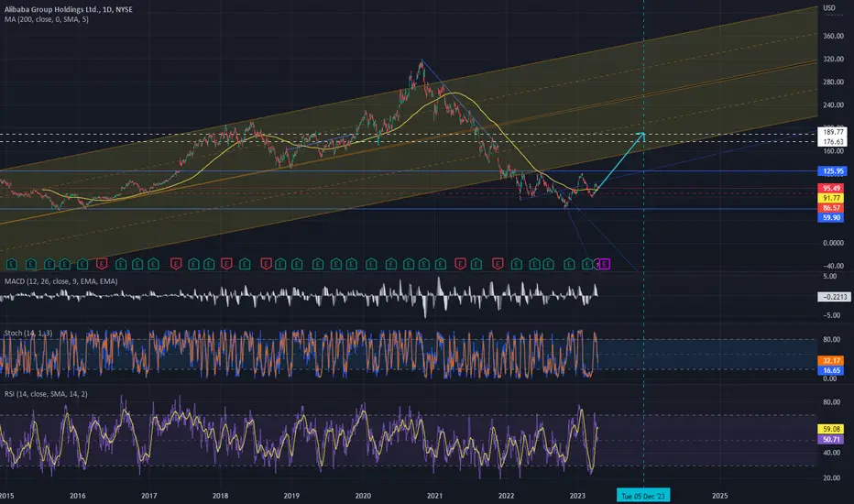Click the orange Stoch value 32.17
854x504 pixels.
[x=831, y=361]
